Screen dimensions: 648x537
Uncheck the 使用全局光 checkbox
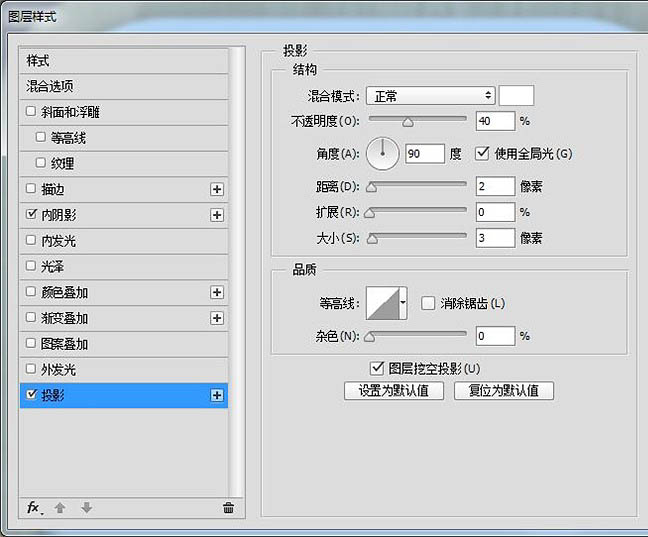pos(483,153)
